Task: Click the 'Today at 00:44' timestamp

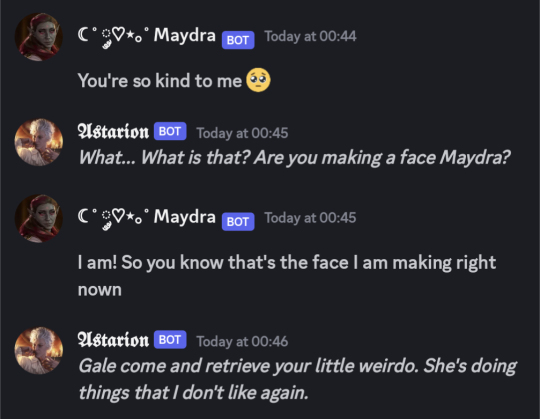Action: (310, 36)
